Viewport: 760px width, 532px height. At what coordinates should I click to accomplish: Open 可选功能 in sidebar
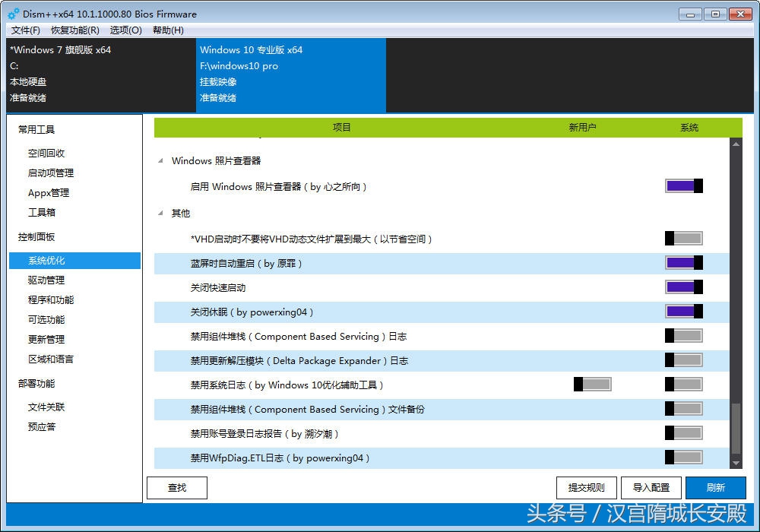(x=46, y=319)
